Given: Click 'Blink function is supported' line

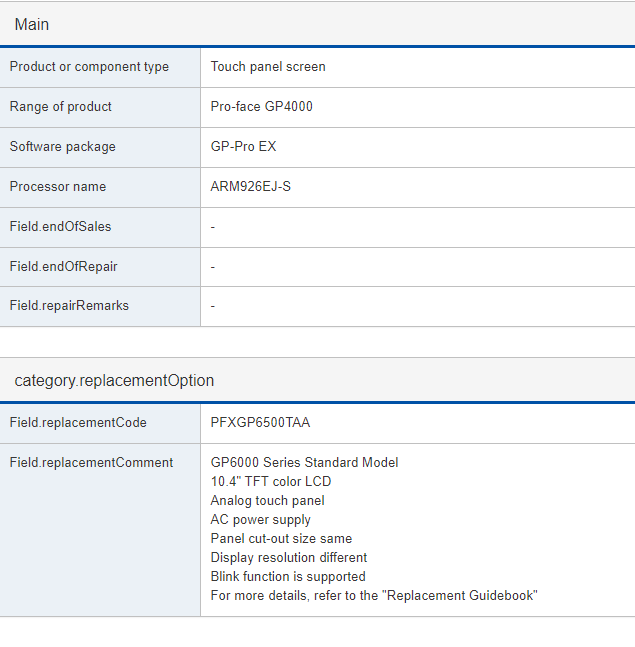Looking at the screenshot, I should (x=288, y=576).
